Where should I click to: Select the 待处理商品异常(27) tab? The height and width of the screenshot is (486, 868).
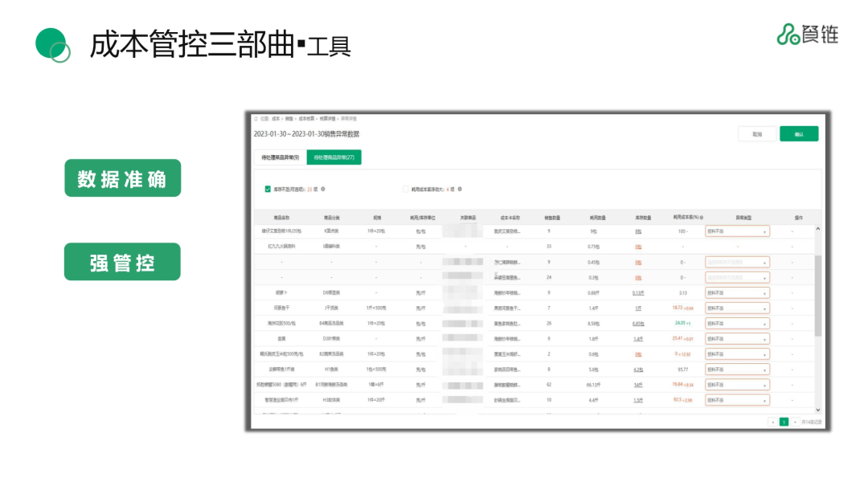[x=334, y=157]
